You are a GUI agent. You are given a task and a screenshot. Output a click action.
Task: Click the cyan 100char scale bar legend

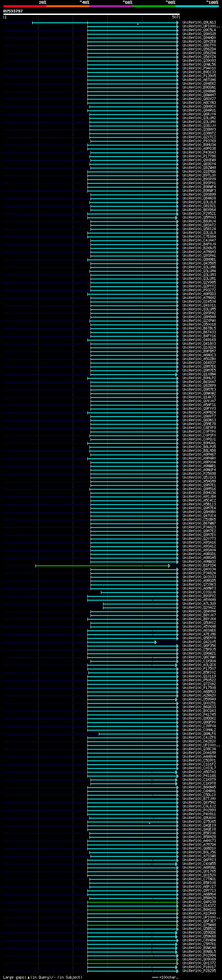click(x=155, y=978)
